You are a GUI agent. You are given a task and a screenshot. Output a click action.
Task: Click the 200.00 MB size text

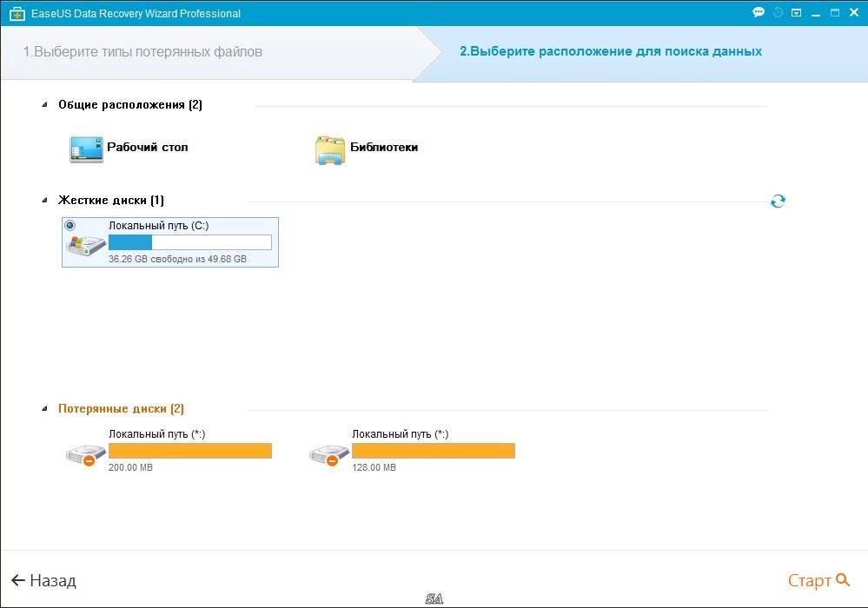[130, 467]
